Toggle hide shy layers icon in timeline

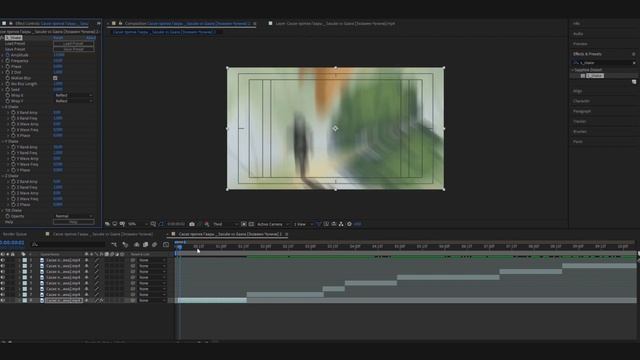(136, 244)
